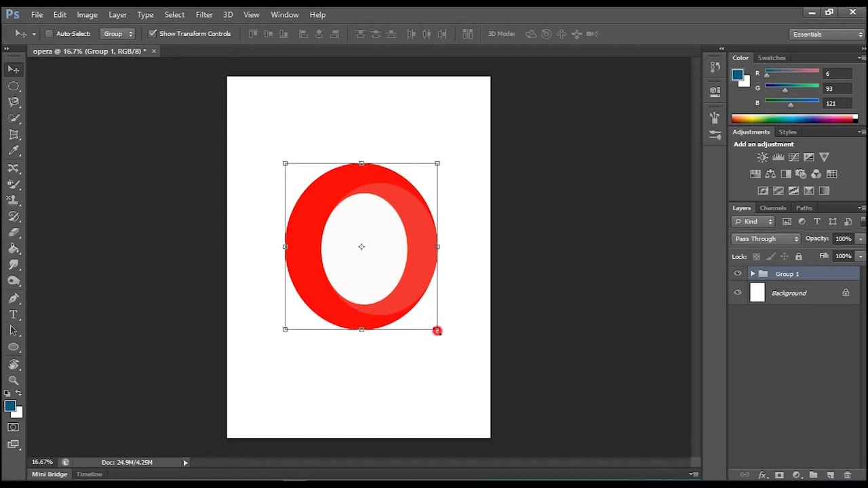Viewport: 868px width, 488px height.
Task: Open layer style fx menu
Action: click(x=762, y=475)
